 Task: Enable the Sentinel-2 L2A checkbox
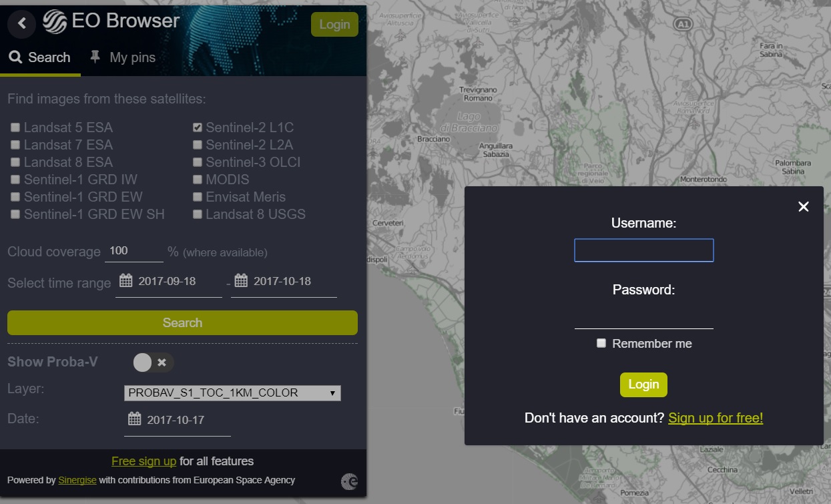198,144
